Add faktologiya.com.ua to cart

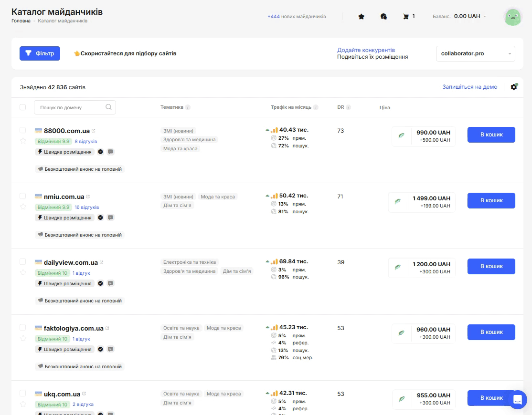click(491, 332)
